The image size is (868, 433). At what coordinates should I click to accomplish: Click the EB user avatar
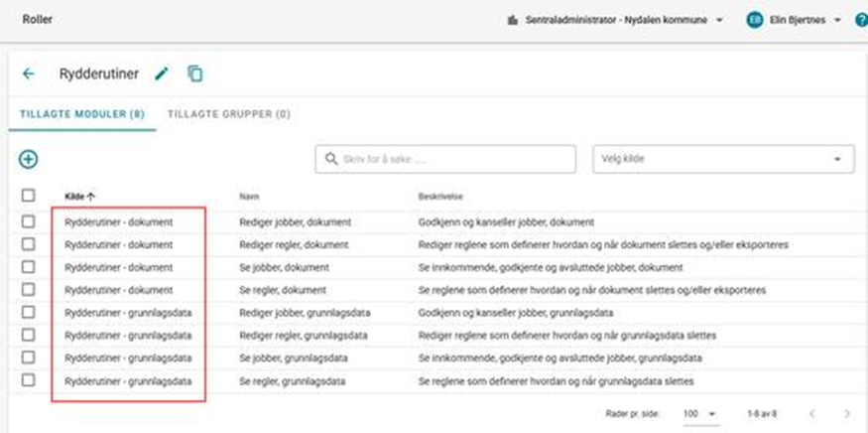click(755, 20)
